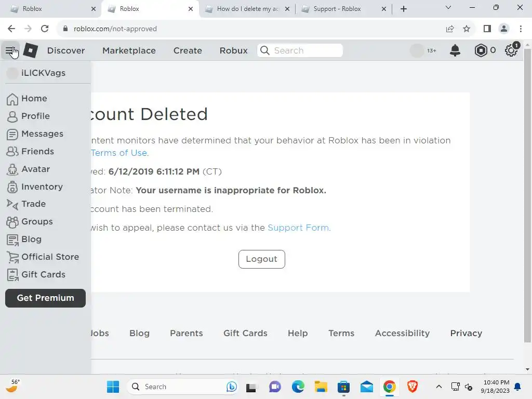The image size is (532, 399).
Task: Open a new browser tab
Action: (403, 9)
